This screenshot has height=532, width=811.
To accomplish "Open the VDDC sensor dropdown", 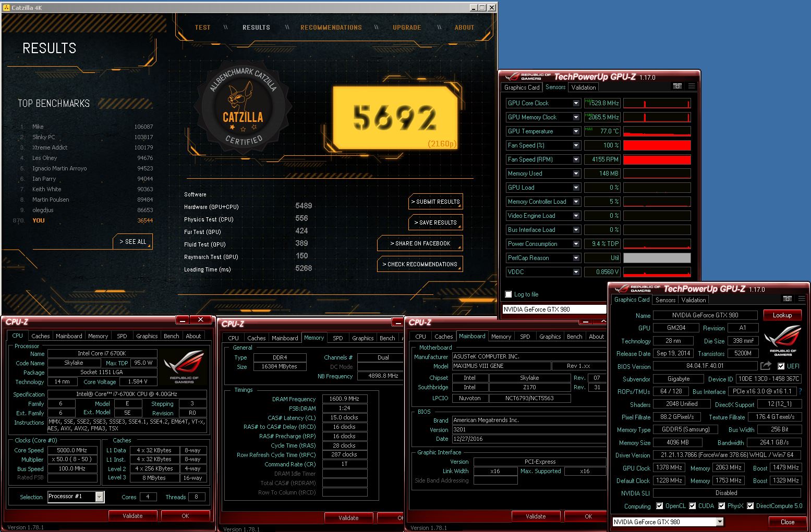I will pos(576,272).
